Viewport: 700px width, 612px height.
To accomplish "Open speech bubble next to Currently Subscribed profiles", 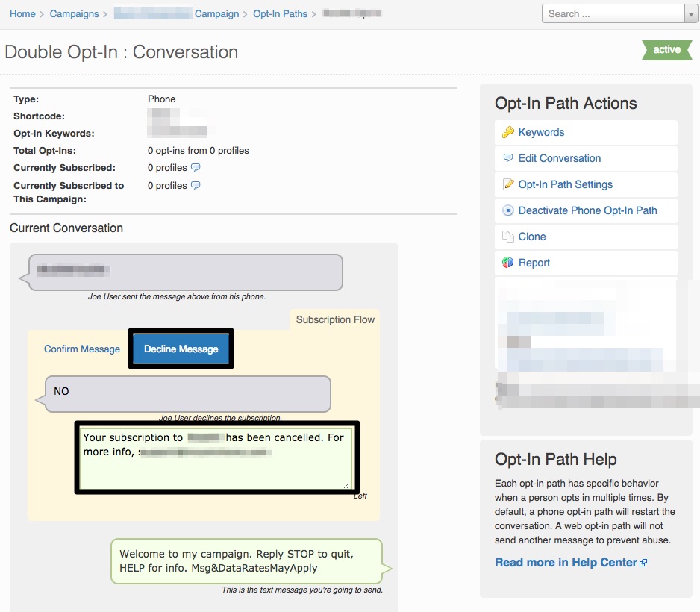I will (x=196, y=167).
